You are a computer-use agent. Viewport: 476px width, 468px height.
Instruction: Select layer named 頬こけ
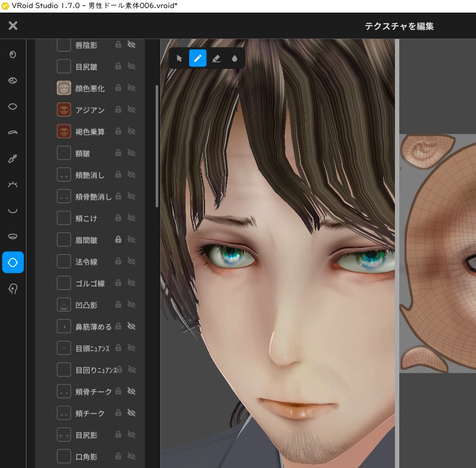click(x=86, y=218)
